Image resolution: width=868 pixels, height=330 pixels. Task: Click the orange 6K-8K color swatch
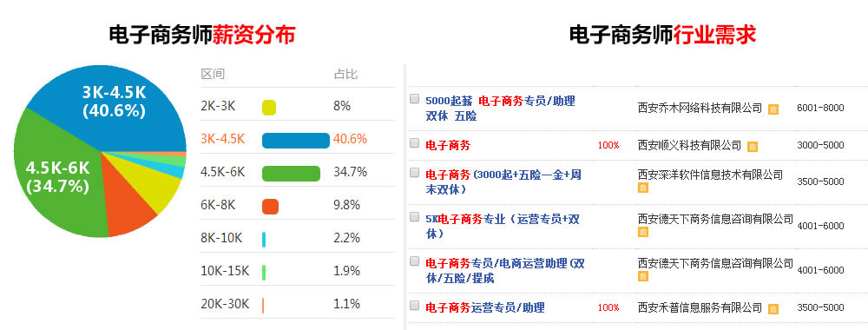pyautogui.click(x=270, y=207)
